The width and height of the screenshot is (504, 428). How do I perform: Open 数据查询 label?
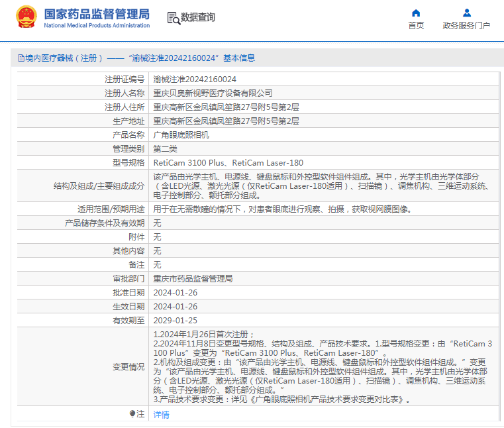pos(197,17)
